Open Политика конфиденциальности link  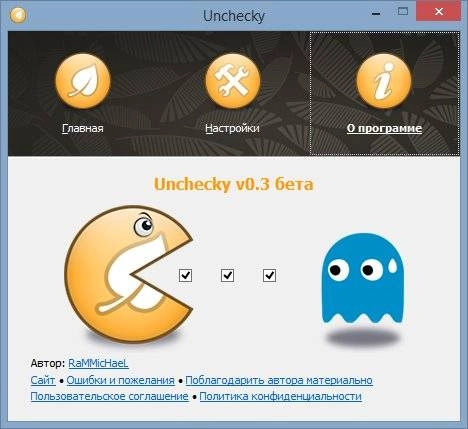pyautogui.click(x=281, y=396)
